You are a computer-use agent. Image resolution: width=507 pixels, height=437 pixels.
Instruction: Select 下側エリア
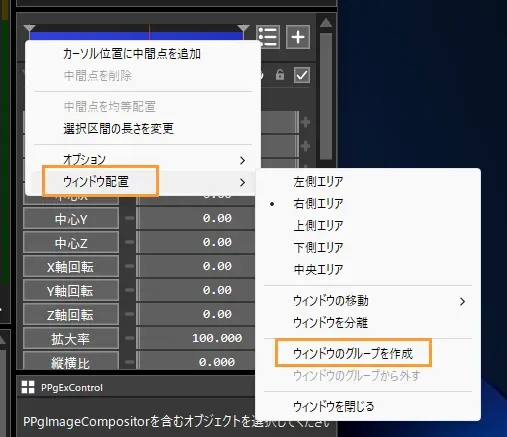point(318,248)
